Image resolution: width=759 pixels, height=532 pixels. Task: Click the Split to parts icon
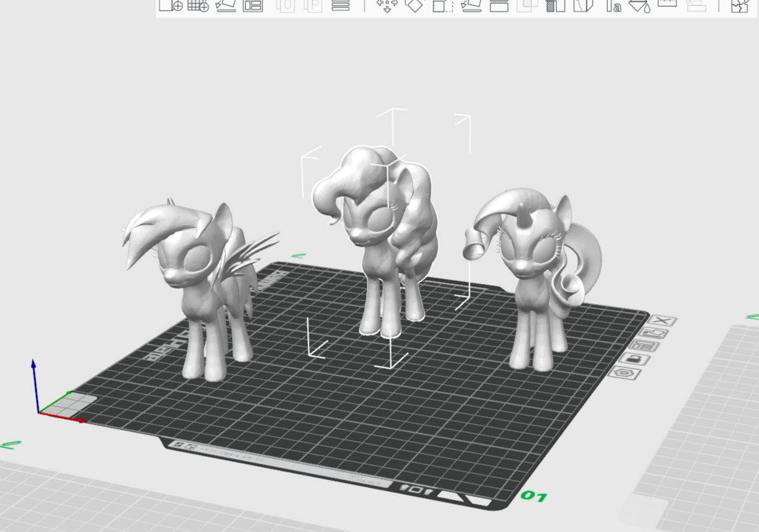[x=313, y=6]
